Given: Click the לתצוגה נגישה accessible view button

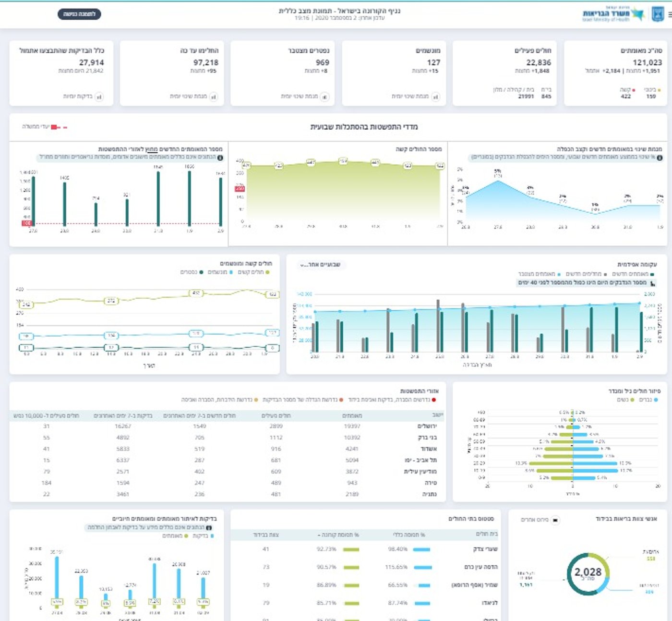Looking at the screenshot, I should [x=79, y=14].
